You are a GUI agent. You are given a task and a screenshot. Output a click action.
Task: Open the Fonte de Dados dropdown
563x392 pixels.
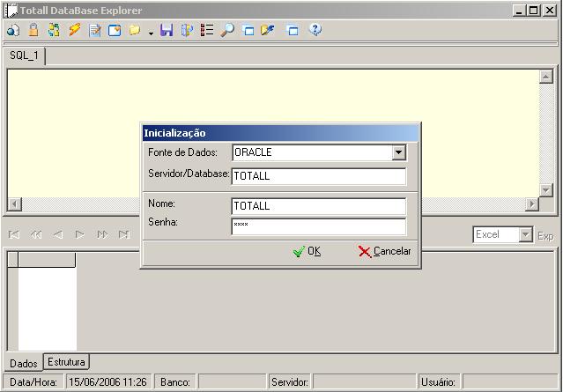398,152
